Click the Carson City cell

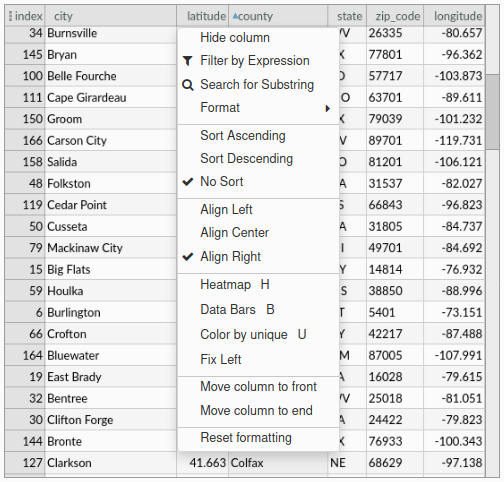(x=111, y=141)
